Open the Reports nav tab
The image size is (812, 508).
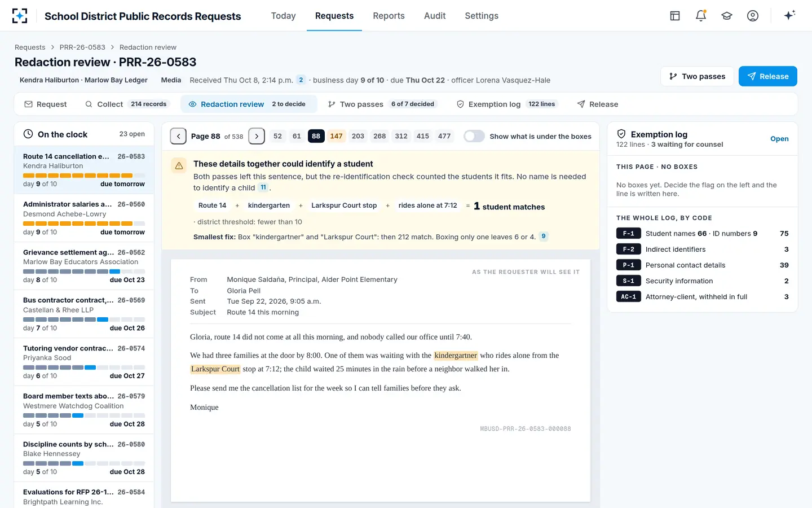(389, 16)
